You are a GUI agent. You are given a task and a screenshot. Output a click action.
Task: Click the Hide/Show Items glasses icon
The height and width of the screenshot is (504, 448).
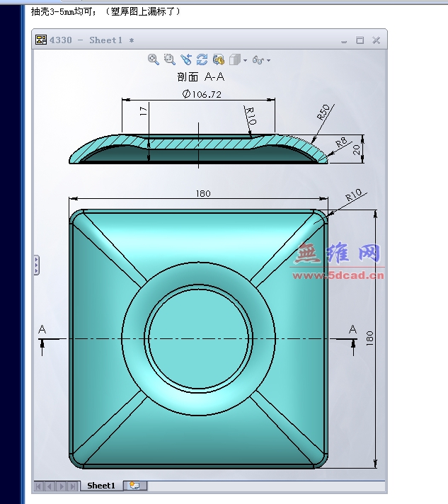(x=258, y=59)
